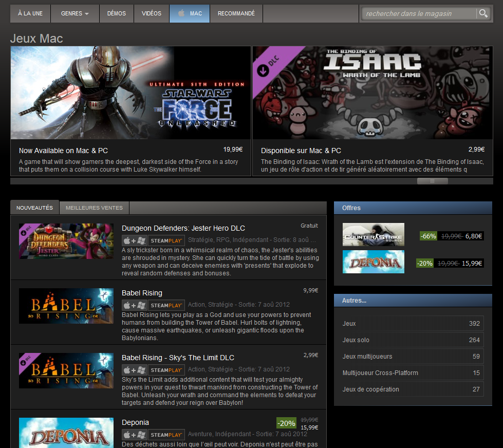This screenshot has width=503, height=448.
Task: Click the Jeux Mac page heading
Action: (36, 39)
